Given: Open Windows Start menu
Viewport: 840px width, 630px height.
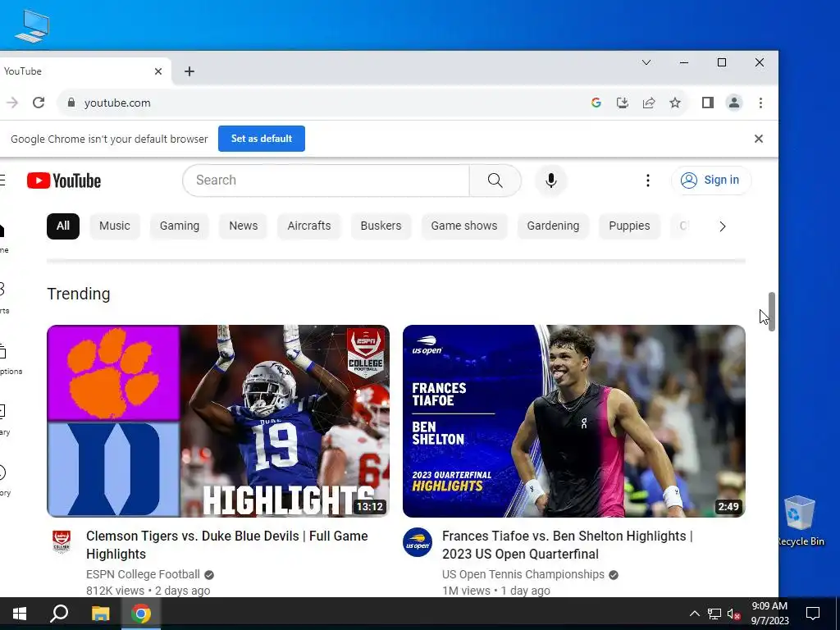Looking at the screenshot, I should [x=20, y=614].
